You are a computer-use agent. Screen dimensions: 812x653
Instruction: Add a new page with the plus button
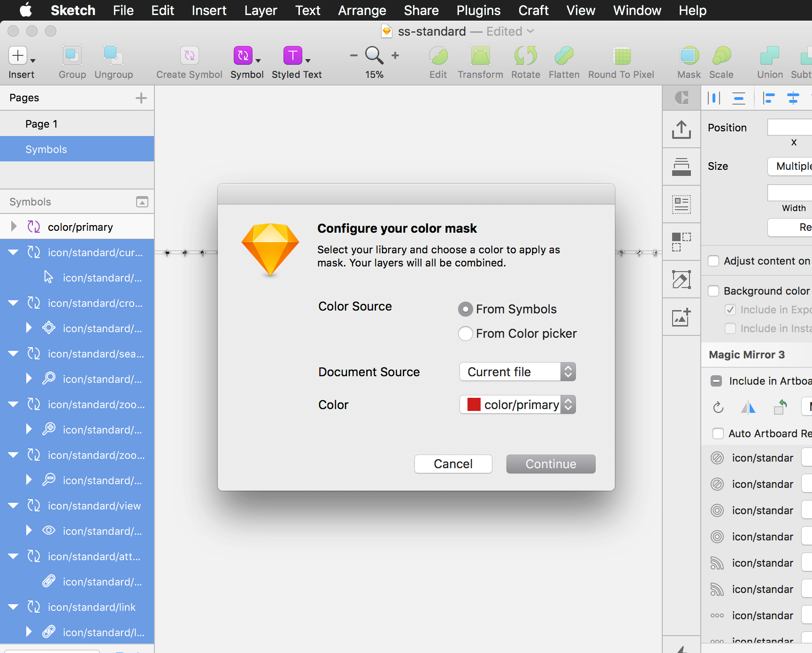coord(141,98)
